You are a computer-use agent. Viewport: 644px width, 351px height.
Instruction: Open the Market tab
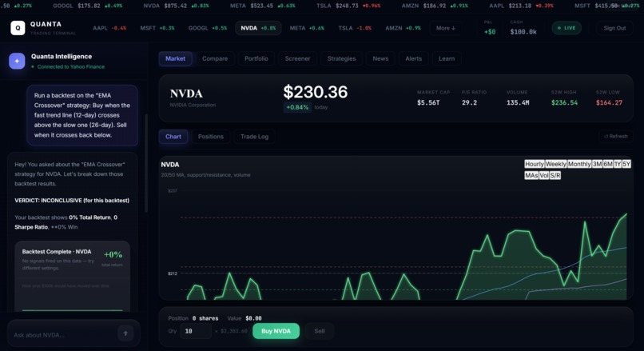(x=175, y=58)
